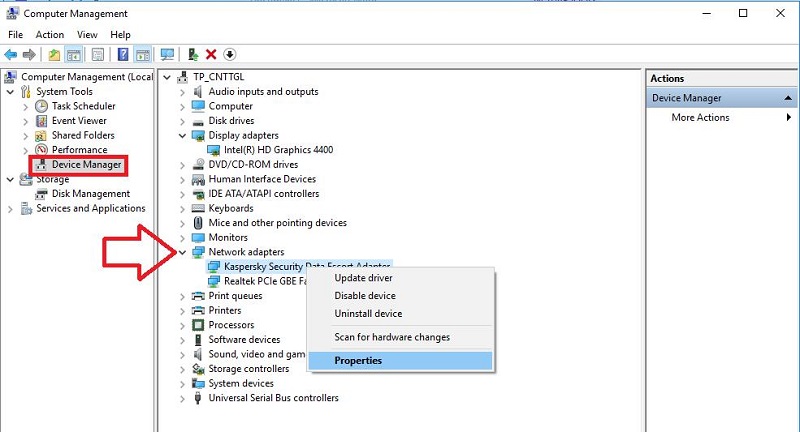
Task: Choose Properties from context menu
Action: click(x=401, y=361)
